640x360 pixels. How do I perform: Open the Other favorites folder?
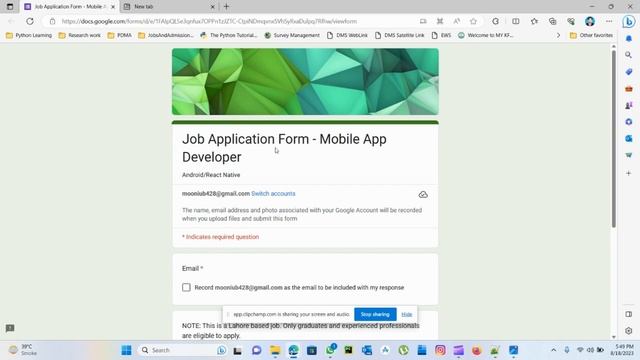pyautogui.click(x=591, y=36)
